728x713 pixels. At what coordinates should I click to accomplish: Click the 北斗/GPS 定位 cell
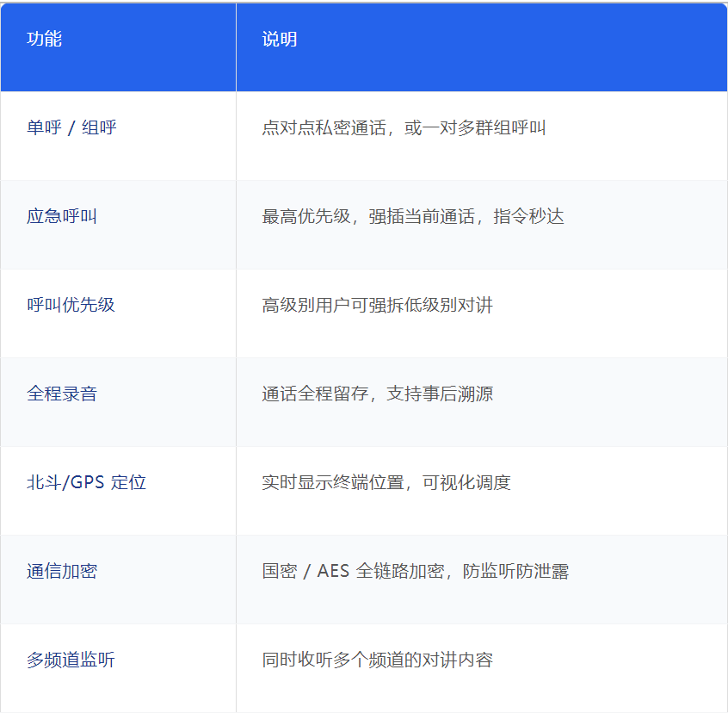coord(119,491)
